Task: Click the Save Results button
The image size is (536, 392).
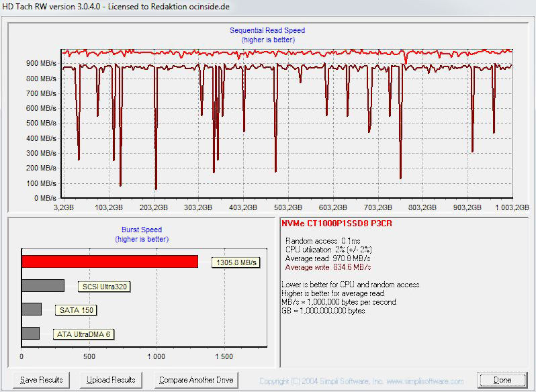Action: [x=42, y=380]
